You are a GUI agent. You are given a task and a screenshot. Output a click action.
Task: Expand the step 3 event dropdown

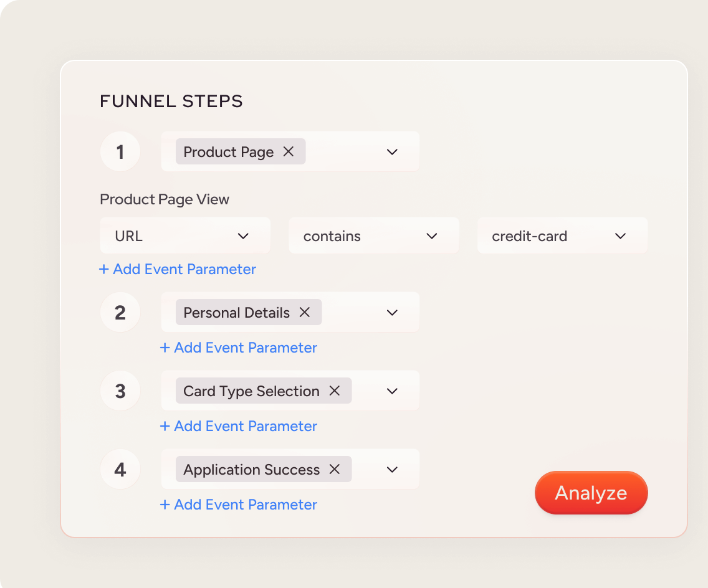[x=392, y=391]
